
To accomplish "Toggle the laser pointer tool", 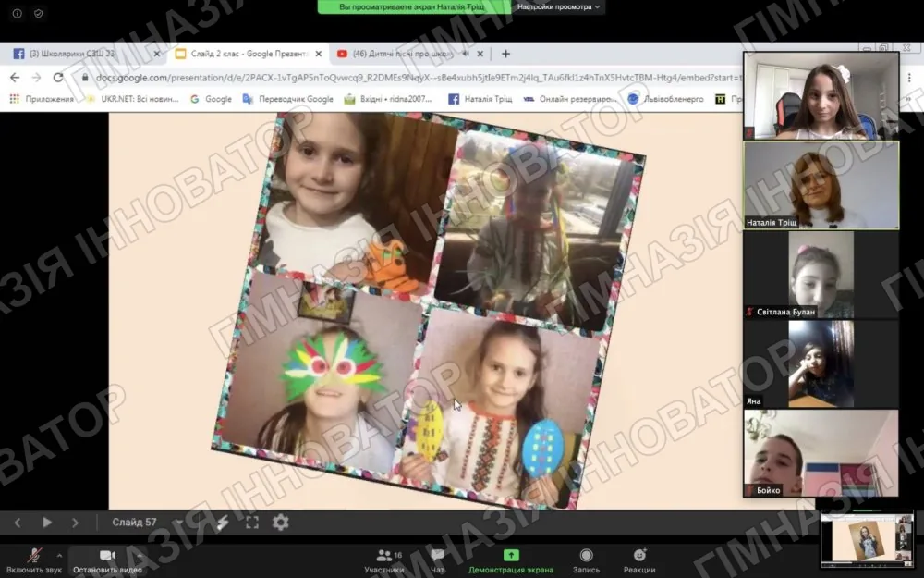I will click(x=222, y=523).
